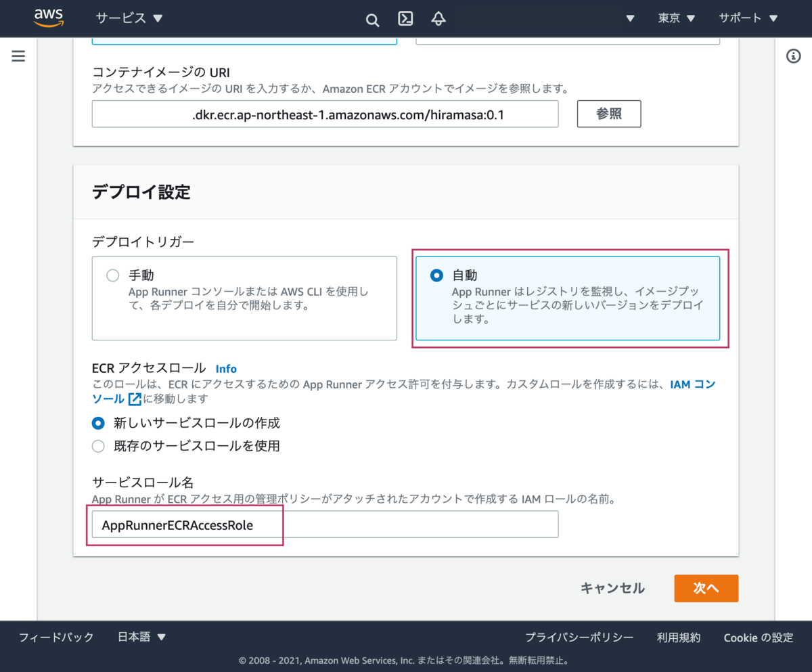
Task: Click the サービスロール名 label
Action: (143, 483)
